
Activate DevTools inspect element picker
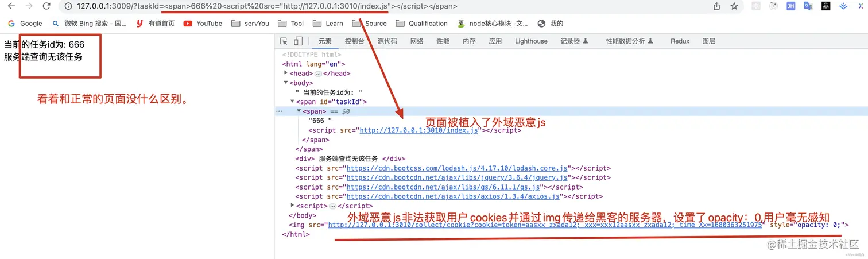coord(284,41)
